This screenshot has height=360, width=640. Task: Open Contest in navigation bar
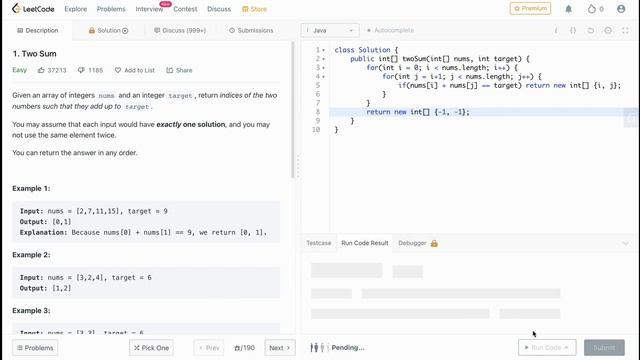[x=185, y=9]
